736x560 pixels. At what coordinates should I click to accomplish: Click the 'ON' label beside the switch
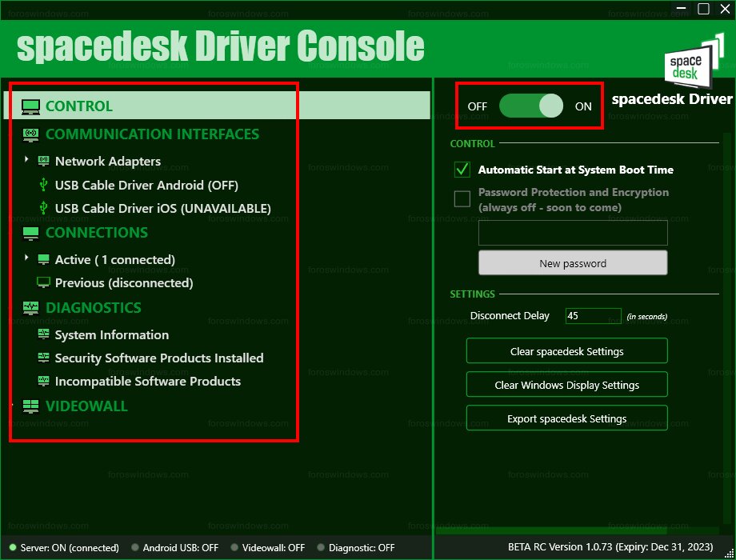(x=583, y=106)
